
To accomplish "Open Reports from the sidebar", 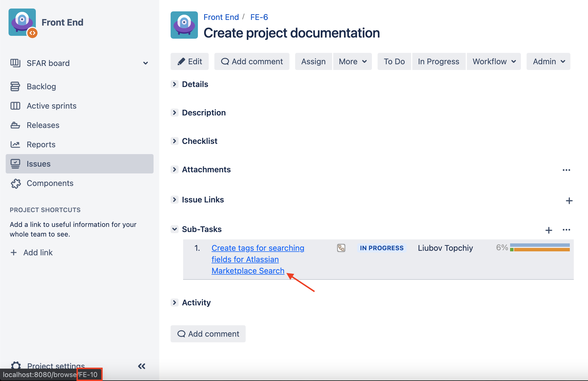I will coord(41,144).
